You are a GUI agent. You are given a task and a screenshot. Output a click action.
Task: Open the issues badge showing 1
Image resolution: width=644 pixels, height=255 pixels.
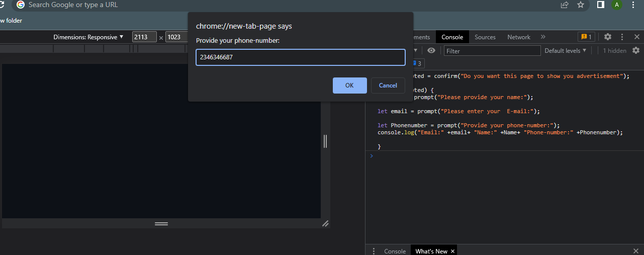587,37
